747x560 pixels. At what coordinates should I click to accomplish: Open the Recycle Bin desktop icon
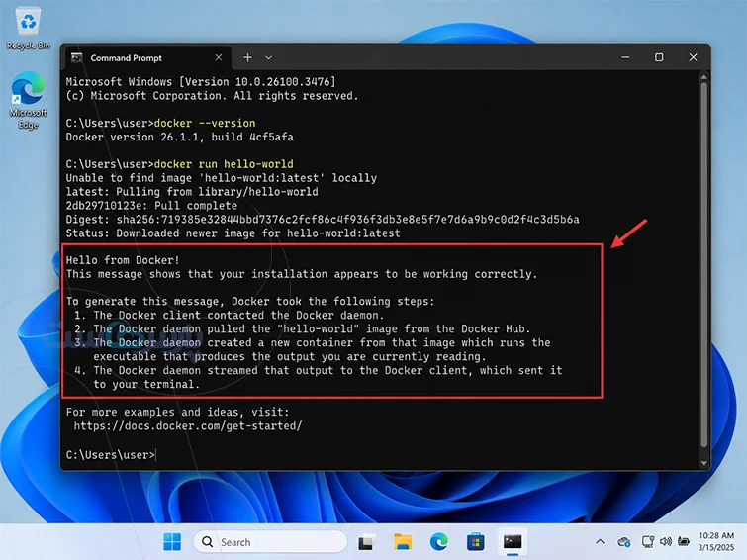[28, 29]
